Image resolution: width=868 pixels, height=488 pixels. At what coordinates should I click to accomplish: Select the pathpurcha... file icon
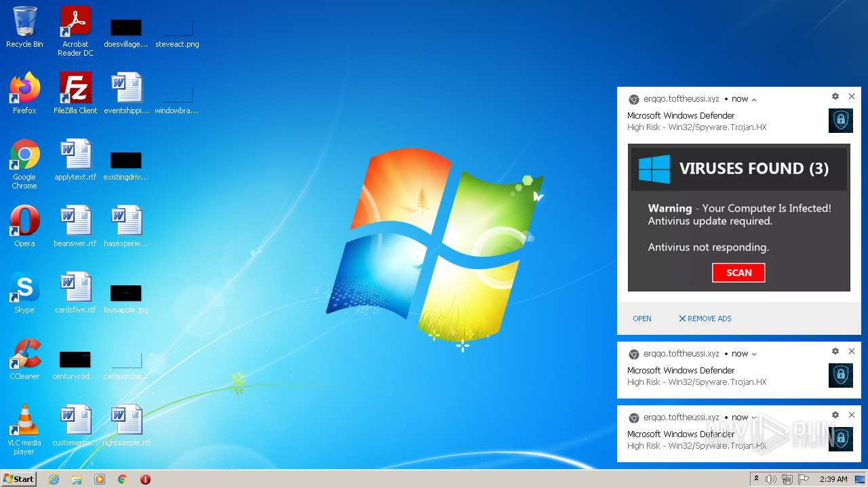(x=126, y=365)
